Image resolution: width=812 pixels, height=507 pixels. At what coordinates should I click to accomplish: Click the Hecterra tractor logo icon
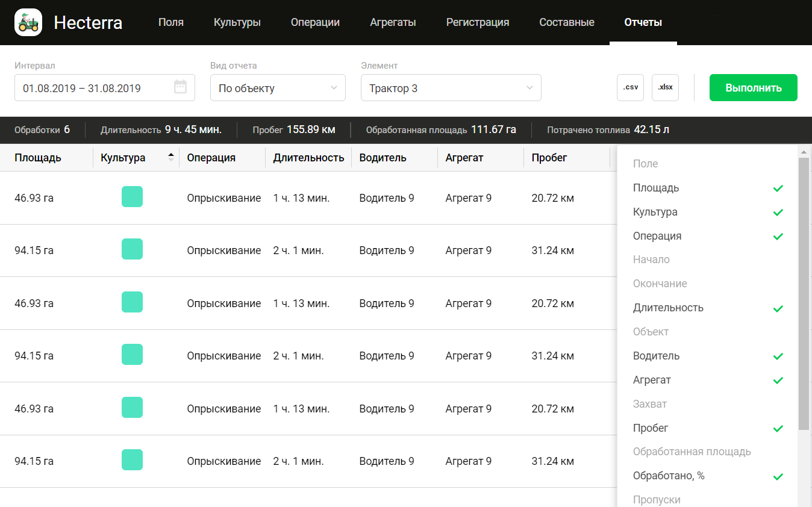point(28,22)
